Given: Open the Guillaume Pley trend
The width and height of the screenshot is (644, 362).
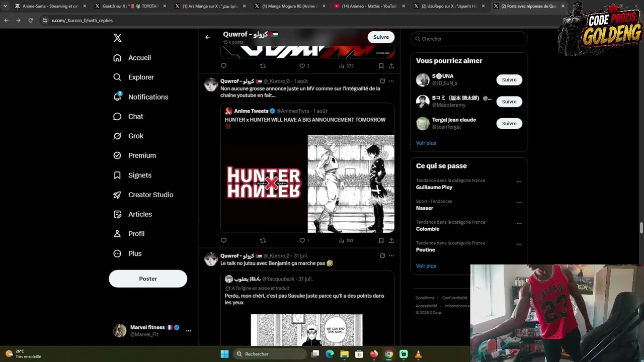Looking at the screenshot, I should (434, 188).
